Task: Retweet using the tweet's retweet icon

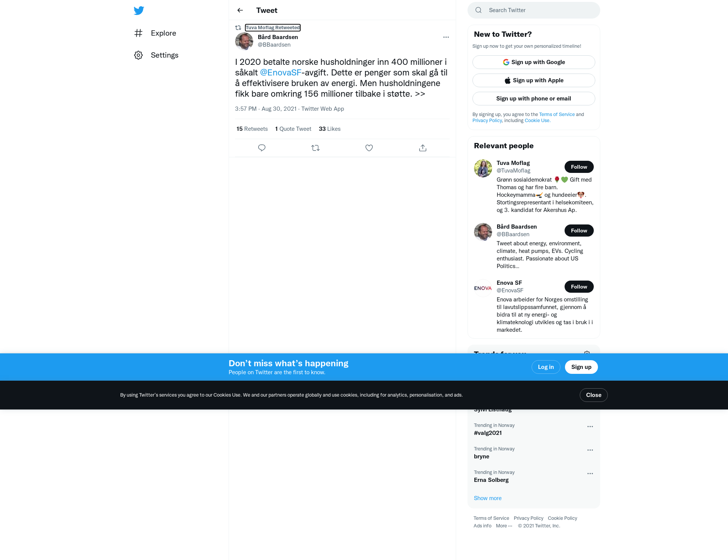Action: (315, 148)
